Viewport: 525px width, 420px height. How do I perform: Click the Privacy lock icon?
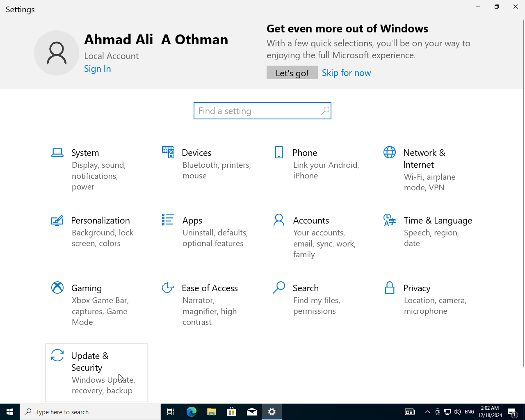390,288
